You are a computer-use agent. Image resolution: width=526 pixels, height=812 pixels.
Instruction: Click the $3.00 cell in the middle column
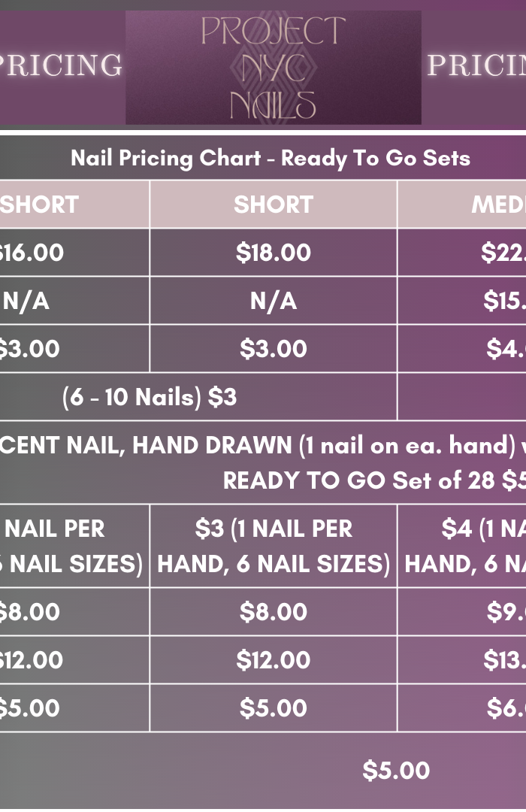(273, 349)
